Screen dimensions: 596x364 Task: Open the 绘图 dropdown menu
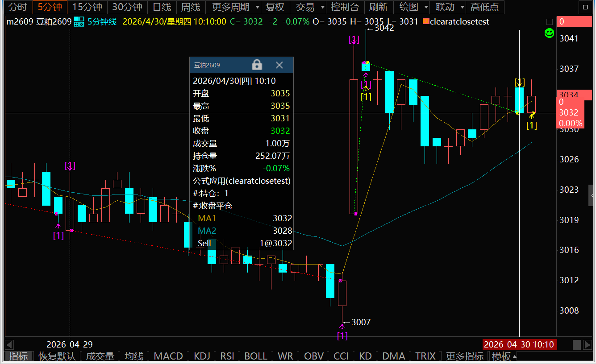pos(413,7)
